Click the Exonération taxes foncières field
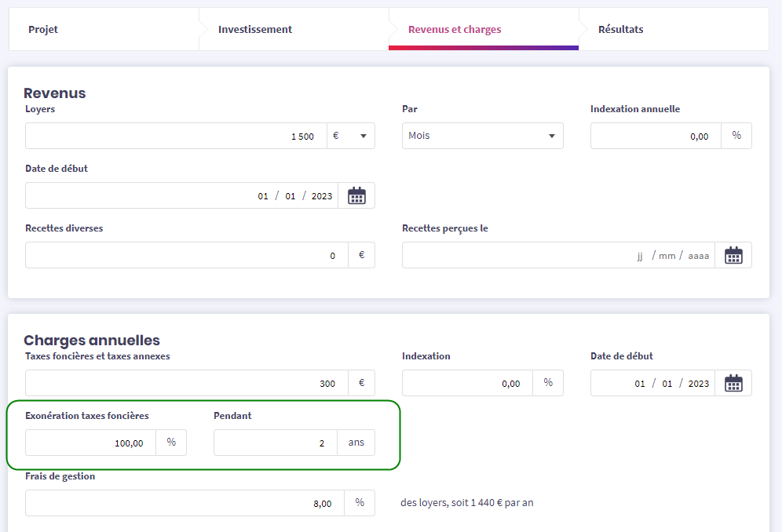The width and height of the screenshot is (782, 532). point(90,443)
